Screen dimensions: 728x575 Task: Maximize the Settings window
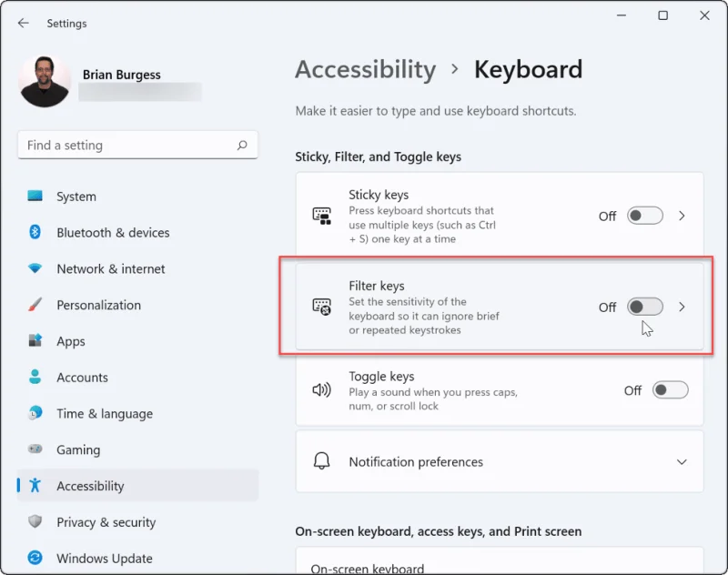(x=663, y=15)
